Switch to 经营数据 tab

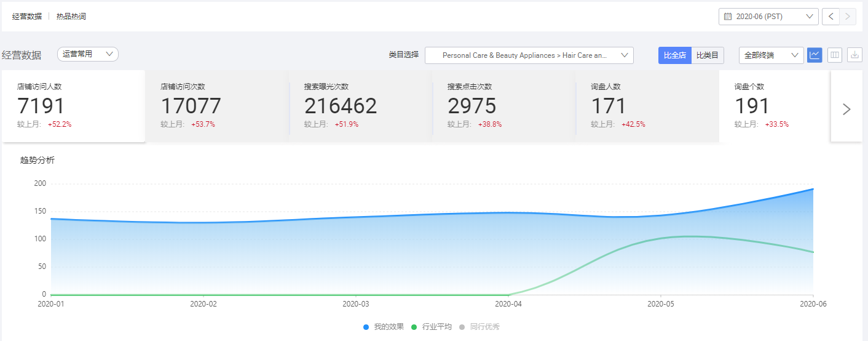(x=27, y=17)
